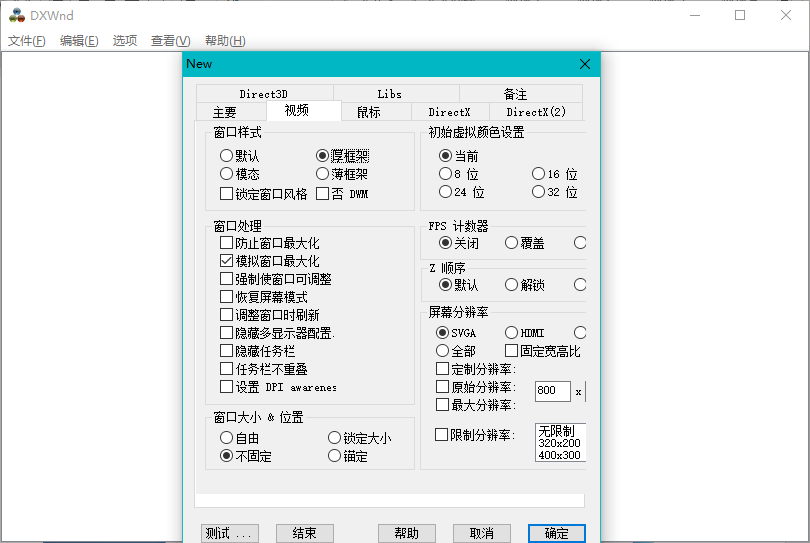Select 不固定 window size radio
Screen dimensions: 810x543
pos(226,456)
